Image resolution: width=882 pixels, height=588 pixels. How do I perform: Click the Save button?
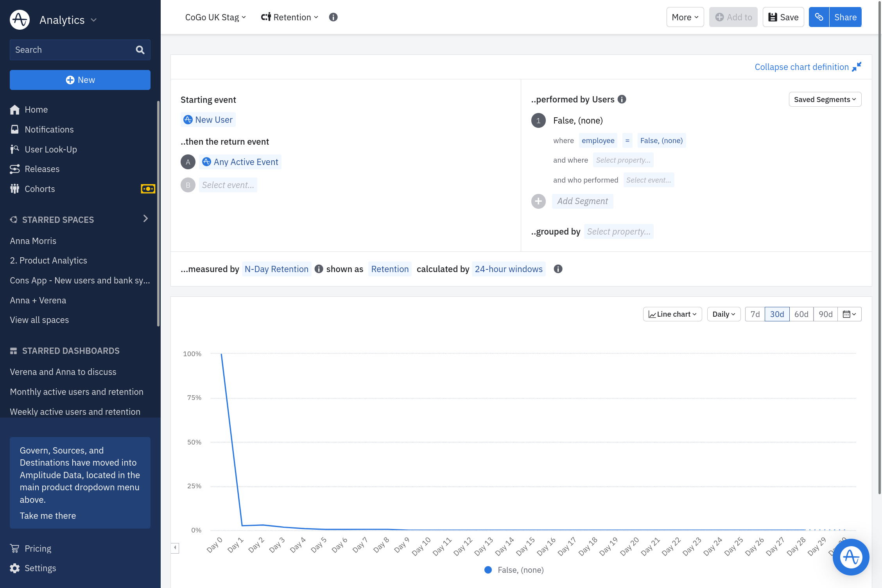[783, 17]
